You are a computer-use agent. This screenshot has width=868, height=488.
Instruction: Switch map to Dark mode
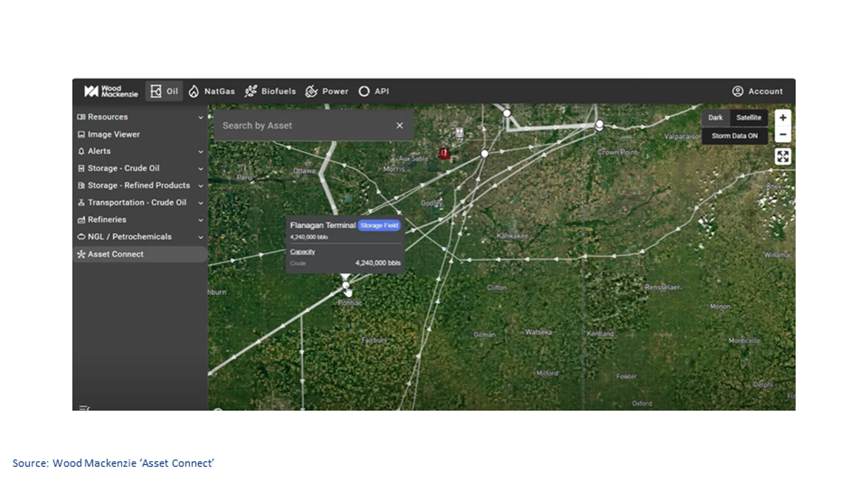tap(715, 118)
